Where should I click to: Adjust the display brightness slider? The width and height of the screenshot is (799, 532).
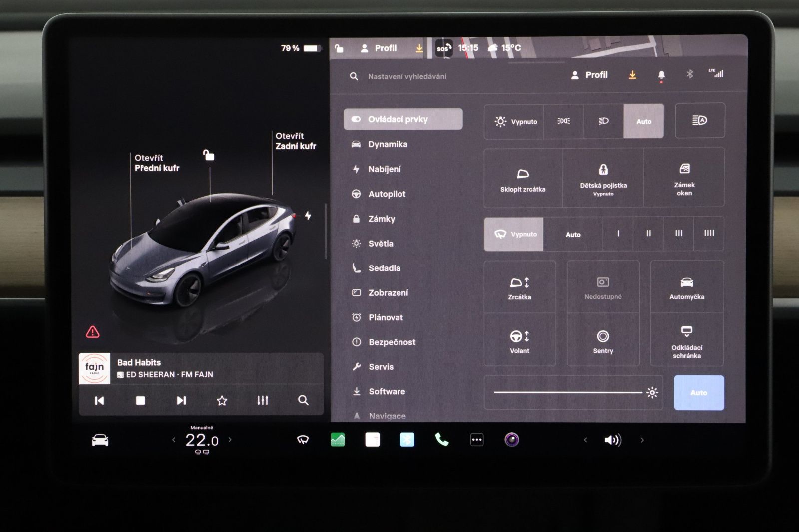(x=568, y=393)
